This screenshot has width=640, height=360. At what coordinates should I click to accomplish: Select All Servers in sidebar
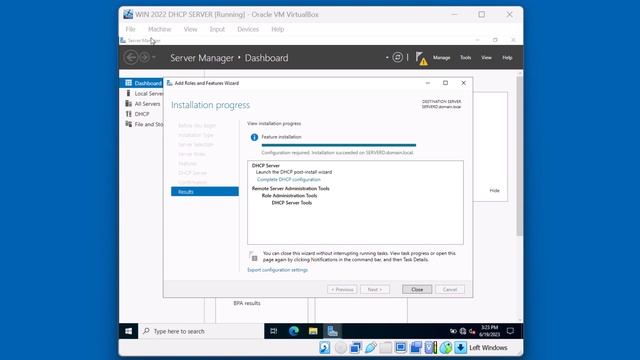point(142,104)
